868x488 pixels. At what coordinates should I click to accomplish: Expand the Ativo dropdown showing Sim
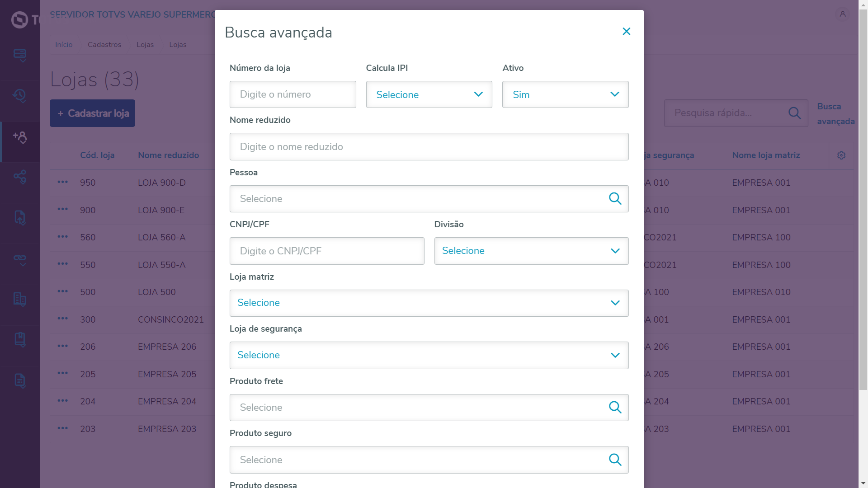pyautogui.click(x=565, y=94)
